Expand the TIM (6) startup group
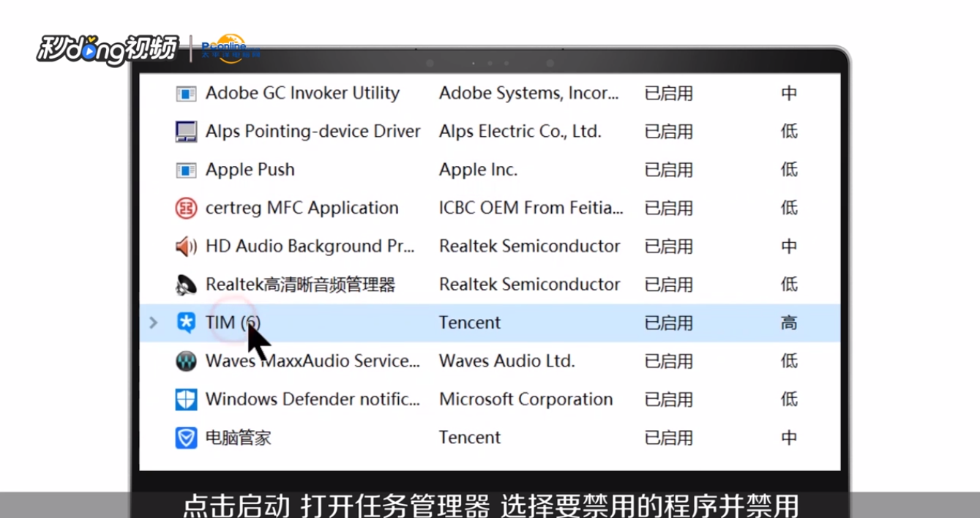980x518 pixels. coord(153,323)
